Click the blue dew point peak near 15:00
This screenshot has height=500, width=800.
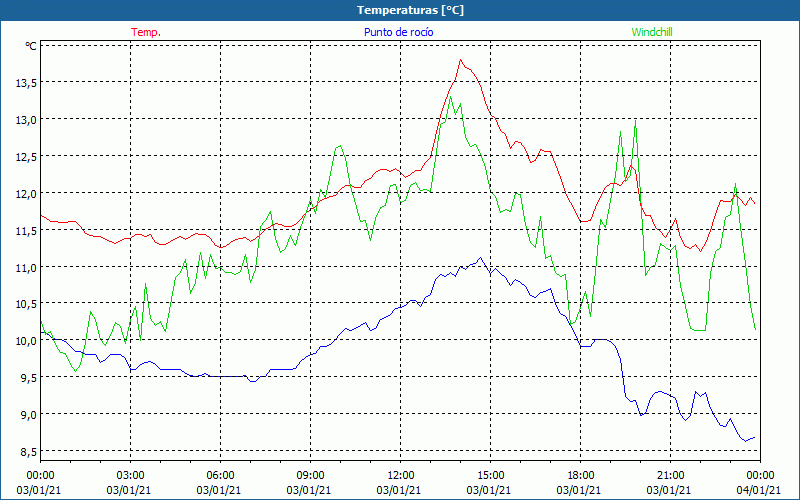tap(480, 258)
